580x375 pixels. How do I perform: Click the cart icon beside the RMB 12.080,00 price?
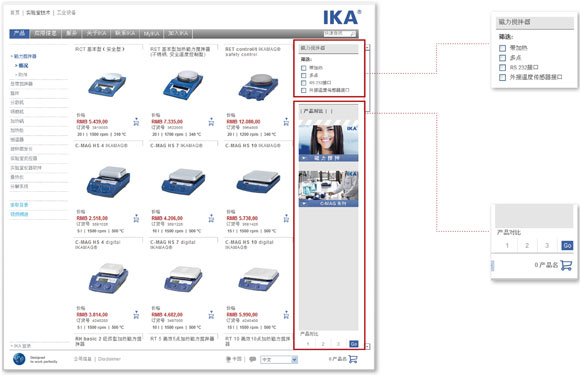tap(286, 122)
